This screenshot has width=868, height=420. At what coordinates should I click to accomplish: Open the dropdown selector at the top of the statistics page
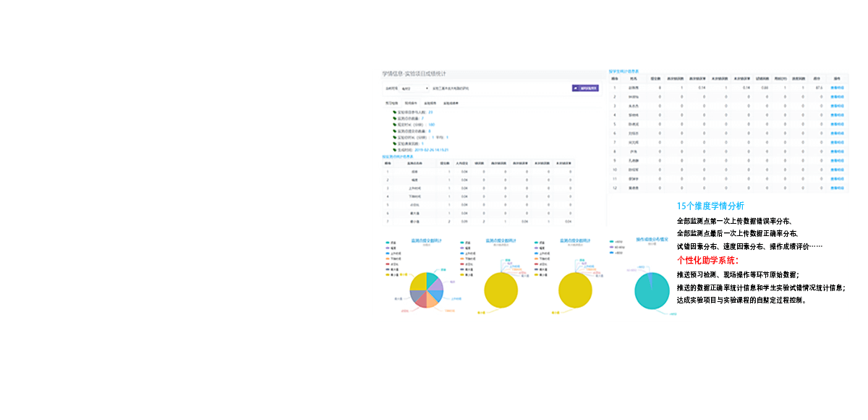414,88
